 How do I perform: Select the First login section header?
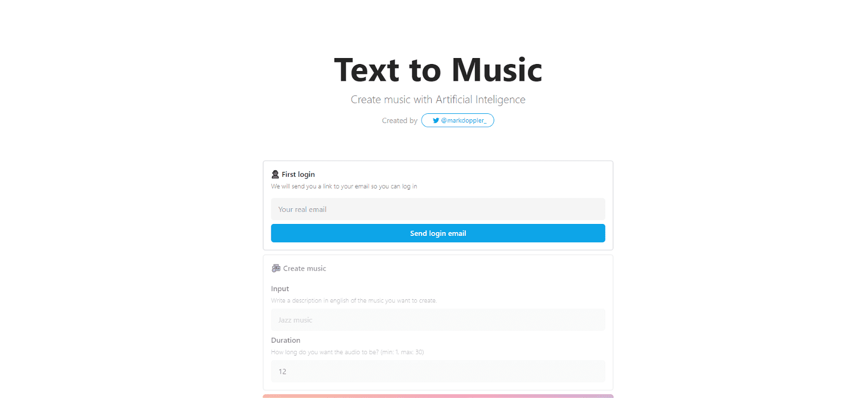pos(297,174)
